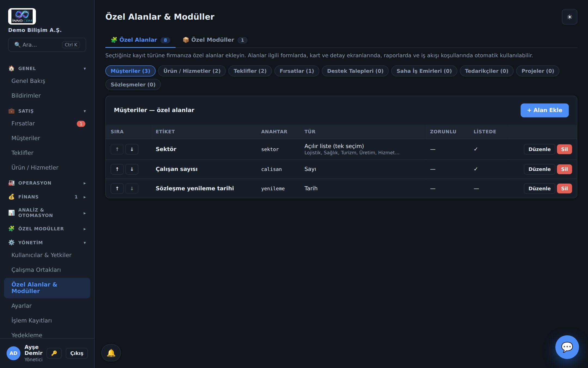Image resolution: width=588 pixels, height=368 pixels.
Task: Open İşlem Kayıtları in sidebar
Action: pos(47,321)
